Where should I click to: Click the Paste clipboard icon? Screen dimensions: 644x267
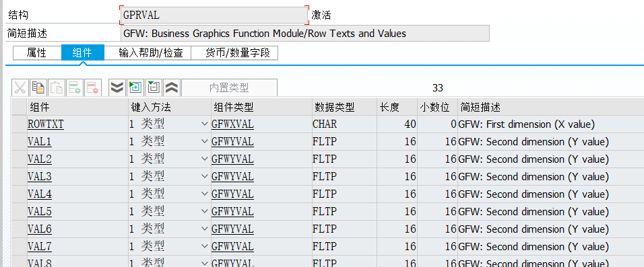tap(57, 87)
